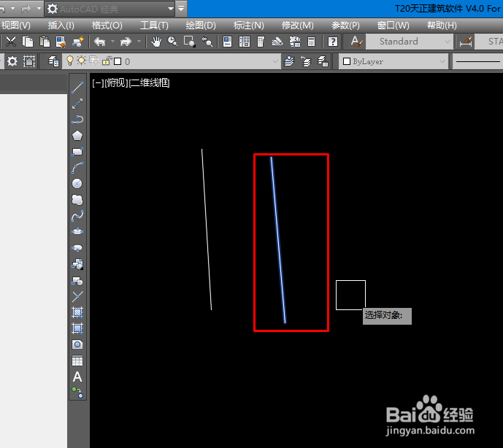Open the Text Style icon

coord(356,42)
